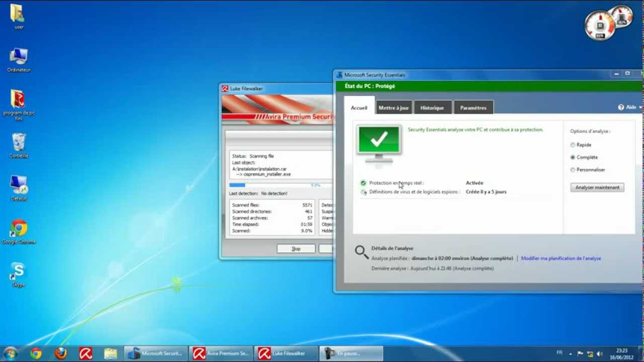Screen dimensions: 644x362
Task: Open the user folder desktop icon
Action: point(18,16)
